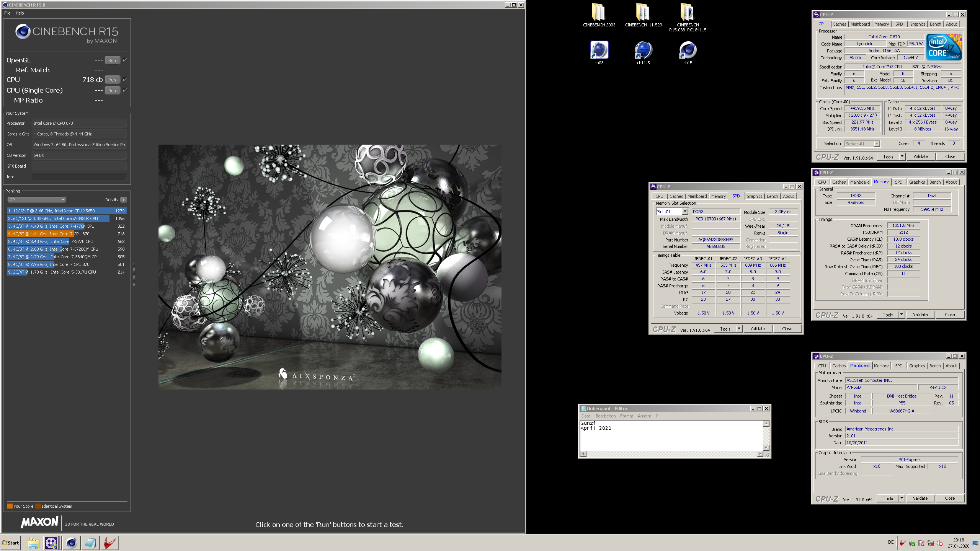Click the Editor window title bar icon

583,409
